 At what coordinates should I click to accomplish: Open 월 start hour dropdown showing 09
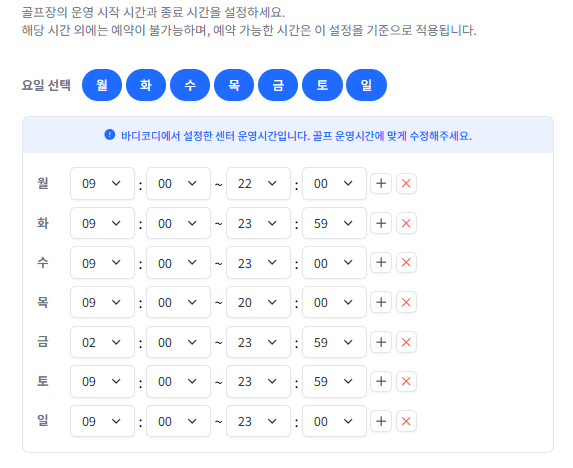102,183
